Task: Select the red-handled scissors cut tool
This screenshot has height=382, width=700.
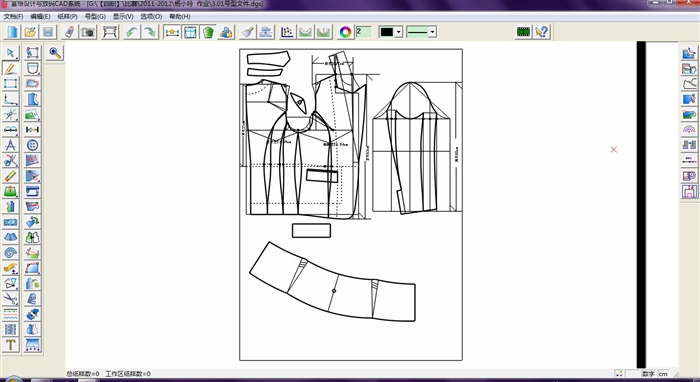Action: [x=11, y=160]
